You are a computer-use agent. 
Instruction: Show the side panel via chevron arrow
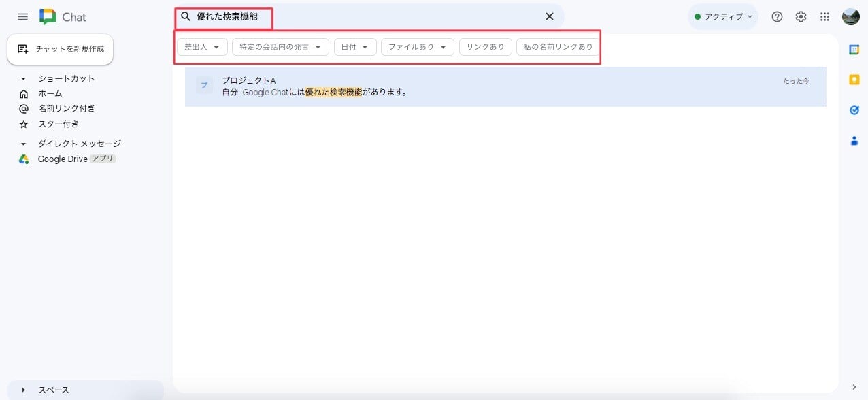pyautogui.click(x=854, y=387)
